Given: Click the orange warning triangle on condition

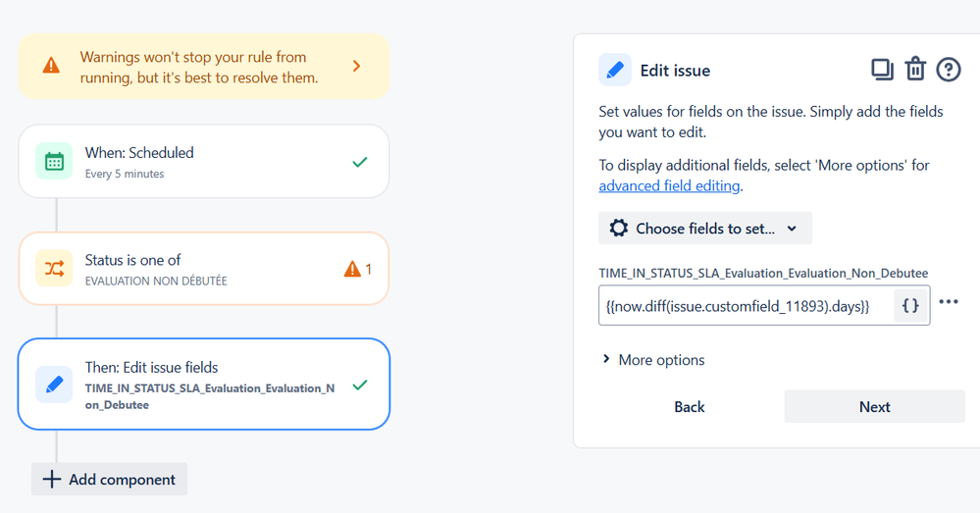Looking at the screenshot, I should pos(352,269).
